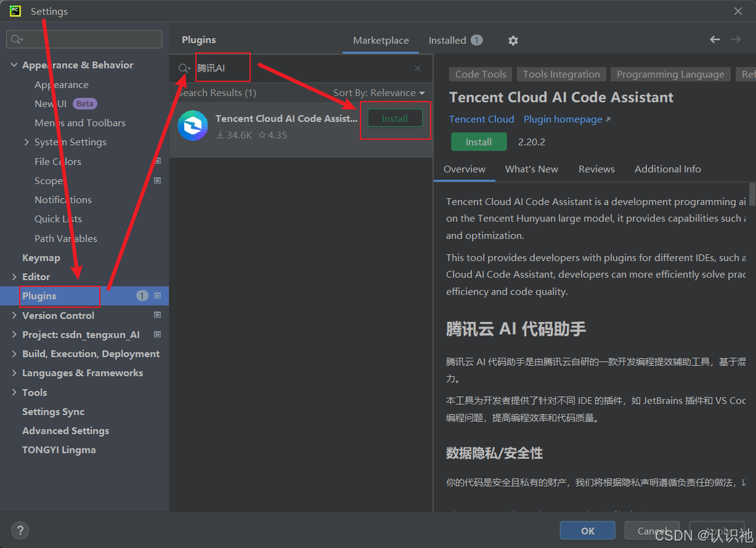This screenshot has width=756, height=548.
Task: Click the Tencent Cloud AI plugin logo
Action: click(x=193, y=126)
